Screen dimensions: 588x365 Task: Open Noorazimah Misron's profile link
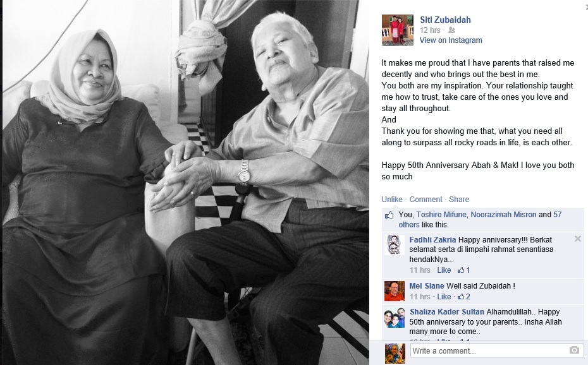(503, 215)
